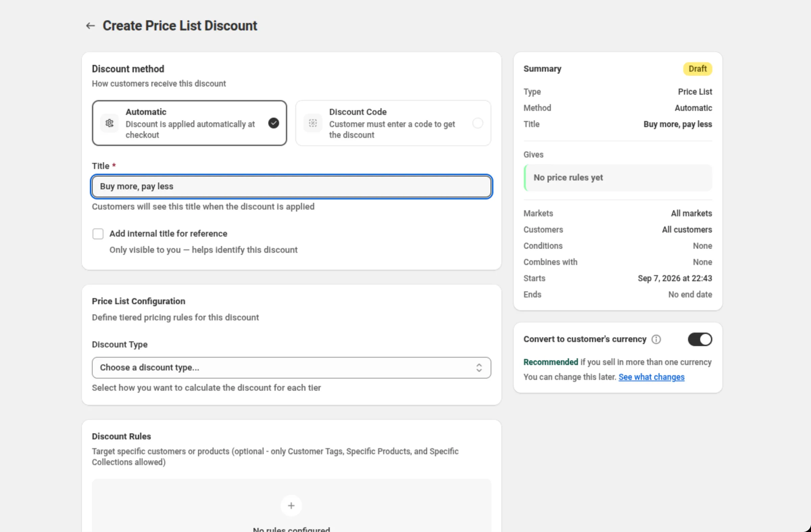Turn off the Convert to customer's currency toggle

[x=699, y=339]
